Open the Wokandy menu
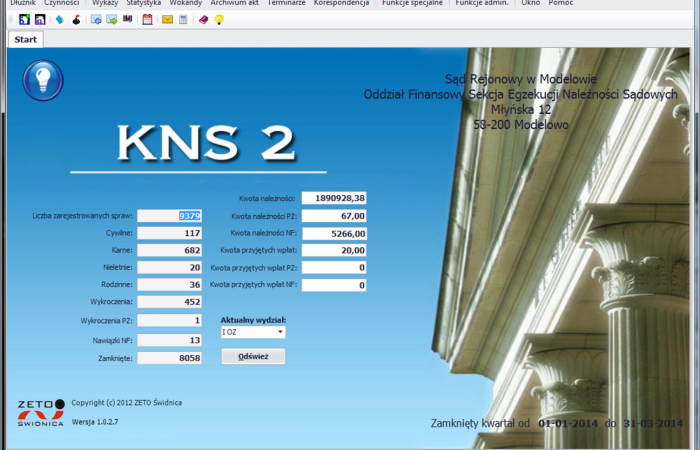The height and width of the screenshot is (450, 700). tap(186, 3)
